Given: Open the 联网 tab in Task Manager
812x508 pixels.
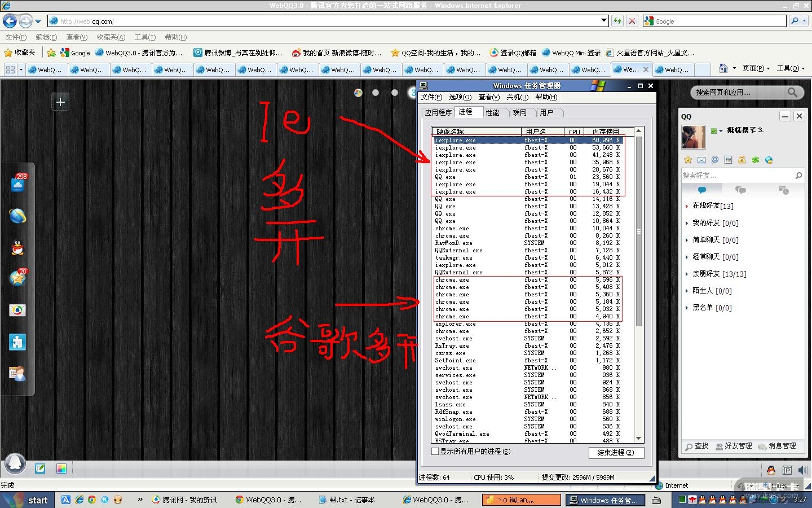Looking at the screenshot, I should tap(519, 112).
